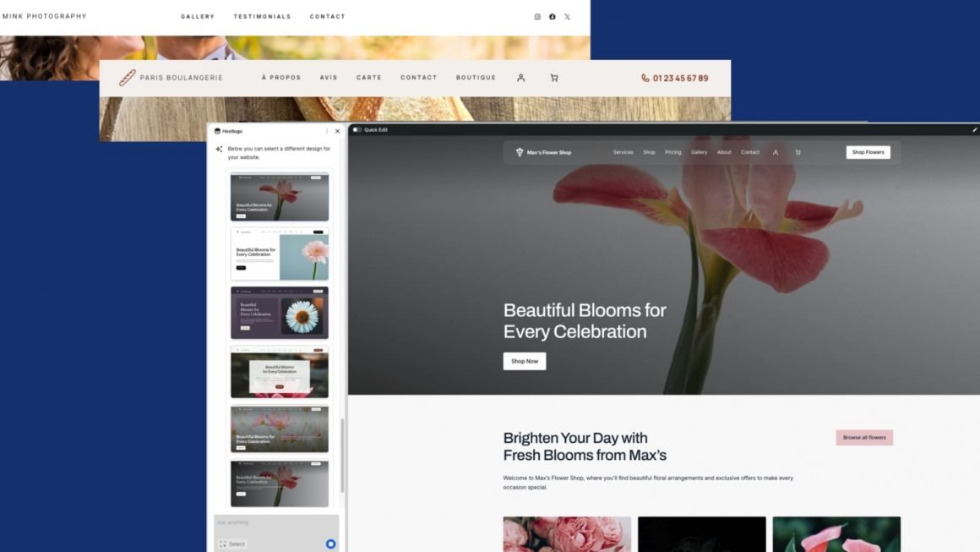Open the account icon in Paris Boulangerie nav
The width and height of the screenshot is (980, 552).
(x=520, y=78)
